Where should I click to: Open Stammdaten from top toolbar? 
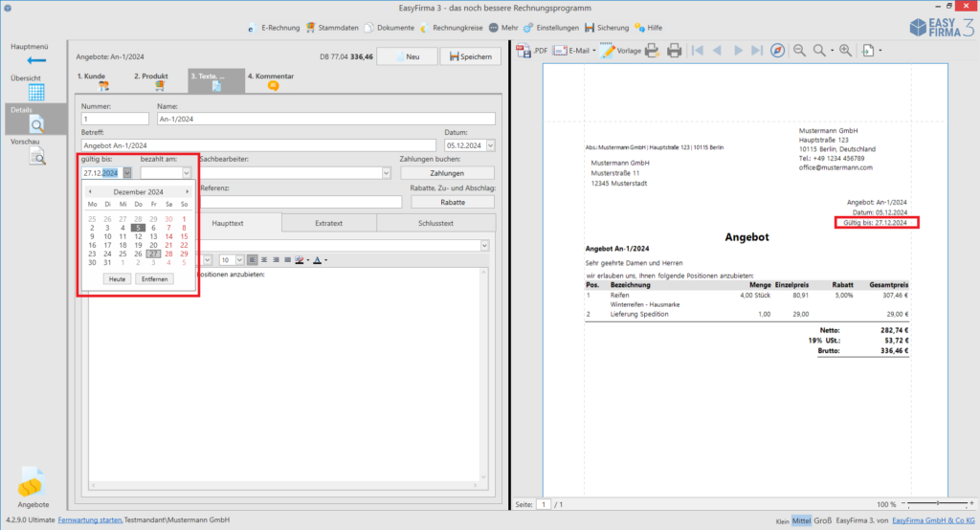[332, 28]
